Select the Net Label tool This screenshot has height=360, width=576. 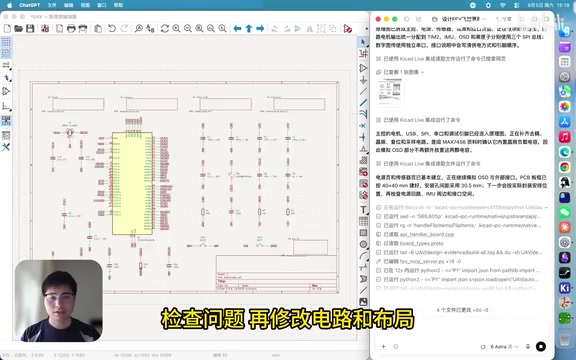363,149
